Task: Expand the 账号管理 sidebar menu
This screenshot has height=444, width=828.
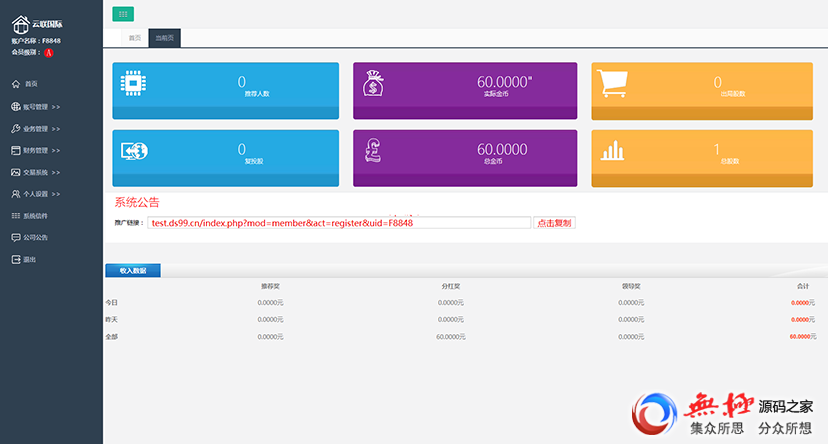Action: [x=40, y=106]
